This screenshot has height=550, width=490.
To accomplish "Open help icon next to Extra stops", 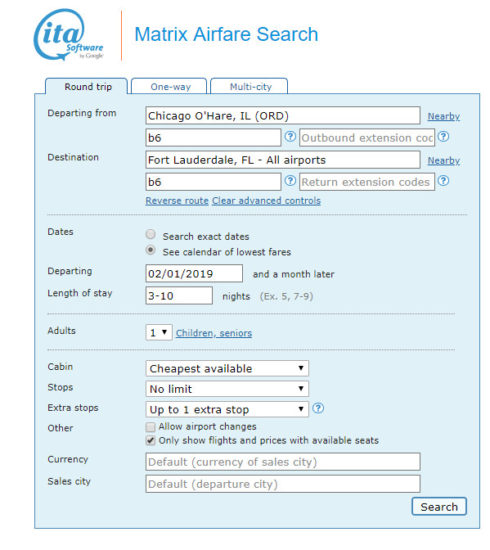I will (318, 408).
